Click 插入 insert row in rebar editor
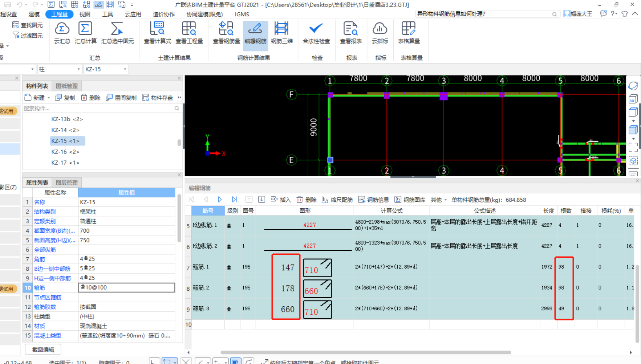This screenshot has height=364, width=641. (x=281, y=200)
